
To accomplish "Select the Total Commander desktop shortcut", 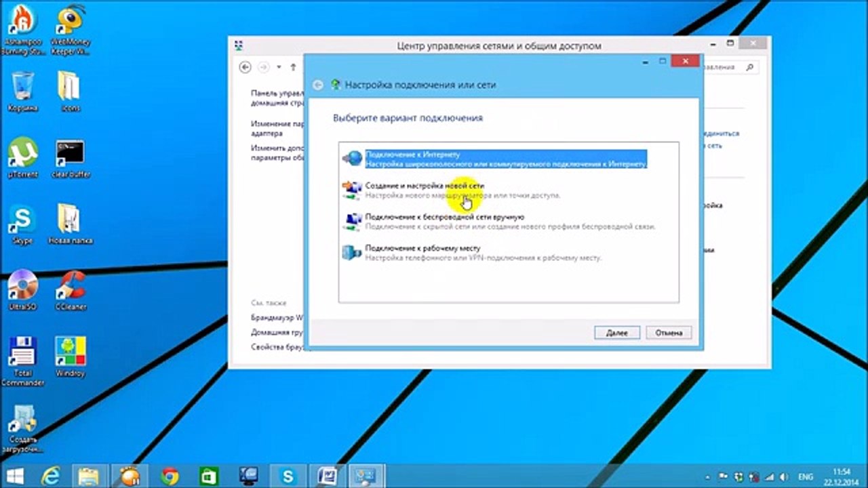I will coord(23,361).
